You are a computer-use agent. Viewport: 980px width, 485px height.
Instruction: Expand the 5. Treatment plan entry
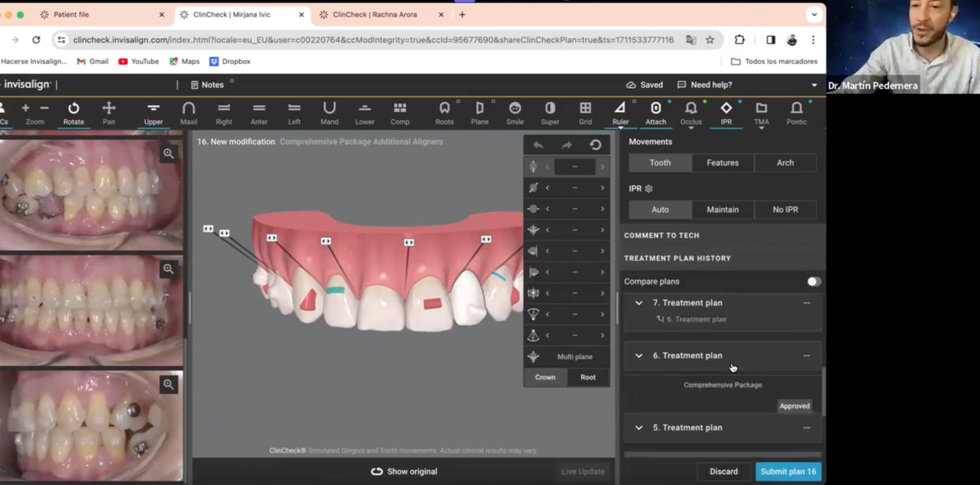tap(639, 428)
